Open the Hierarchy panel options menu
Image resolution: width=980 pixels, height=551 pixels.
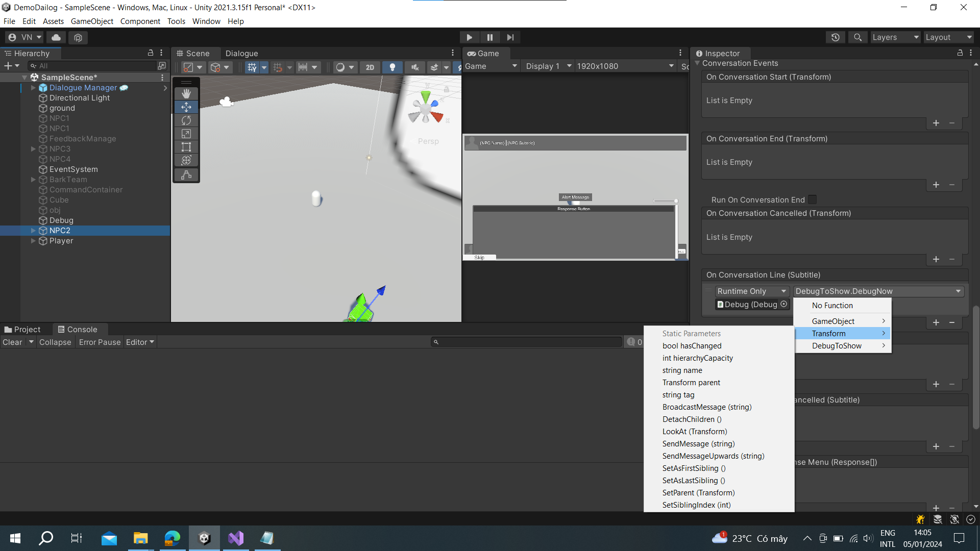(162, 53)
